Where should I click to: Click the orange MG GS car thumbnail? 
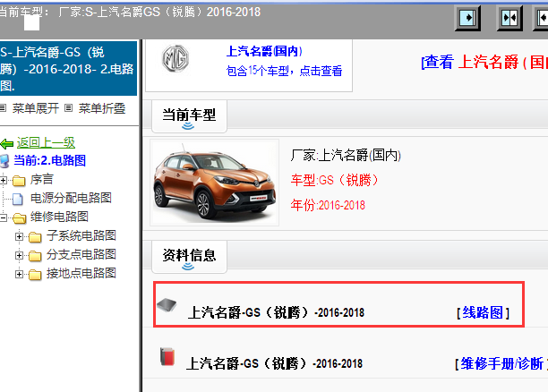pyautogui.click(x=214, y=183)
